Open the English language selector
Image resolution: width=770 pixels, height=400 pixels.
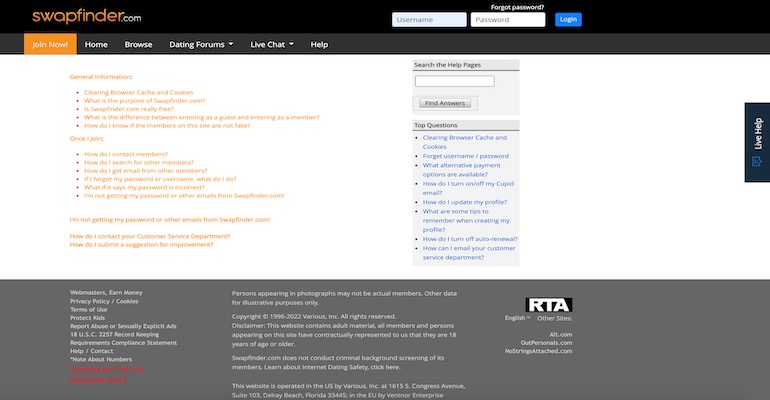tap(518, 318)
